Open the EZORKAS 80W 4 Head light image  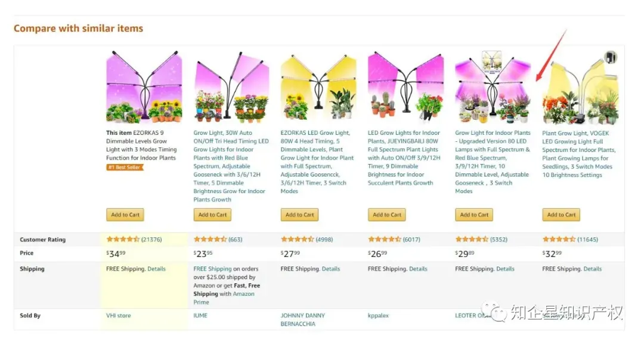tap(318, 86)
